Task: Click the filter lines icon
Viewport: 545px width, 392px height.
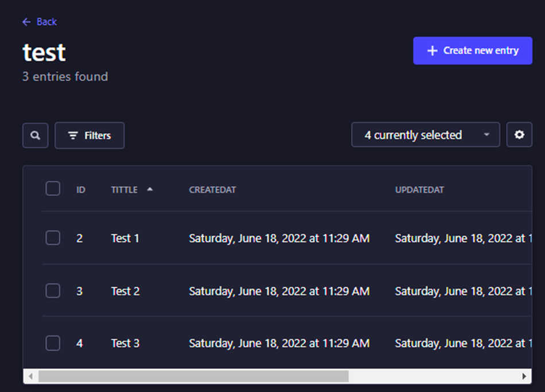Action: tap(73, 135)
